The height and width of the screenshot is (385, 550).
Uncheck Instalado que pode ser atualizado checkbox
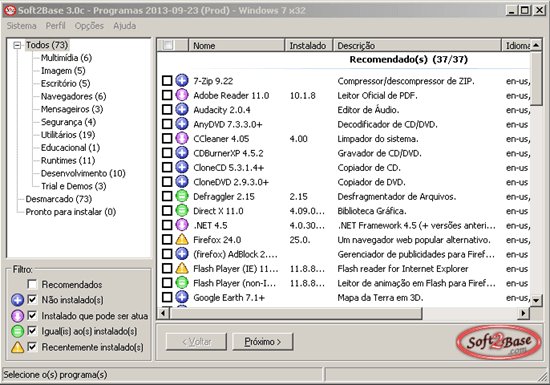(32, 316)
